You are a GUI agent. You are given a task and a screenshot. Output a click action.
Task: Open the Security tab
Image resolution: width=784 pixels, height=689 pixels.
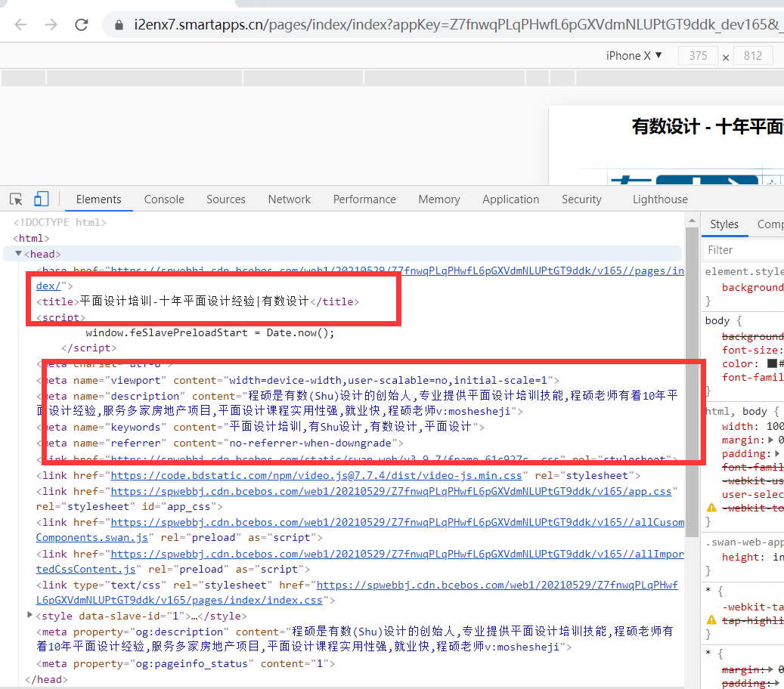(x=581, y=199)
